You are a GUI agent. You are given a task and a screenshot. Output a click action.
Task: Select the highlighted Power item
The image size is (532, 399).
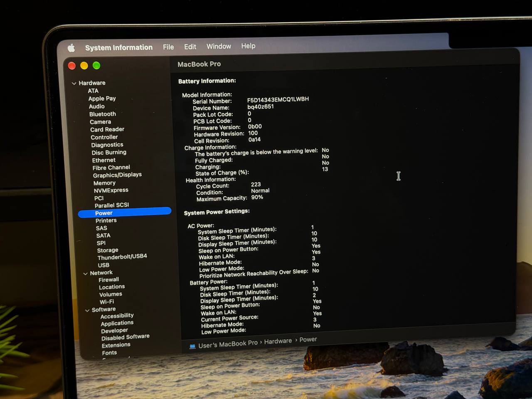coord(125,212)
